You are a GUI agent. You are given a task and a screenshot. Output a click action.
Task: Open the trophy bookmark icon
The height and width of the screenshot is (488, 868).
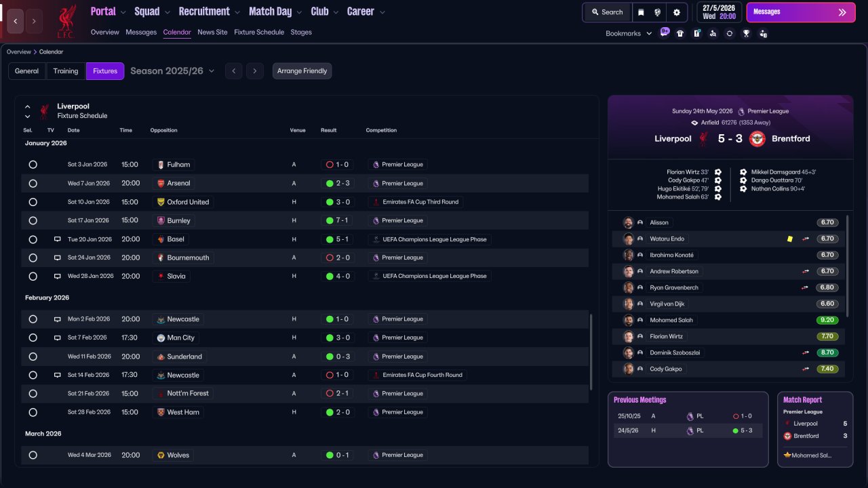point(746,33)
